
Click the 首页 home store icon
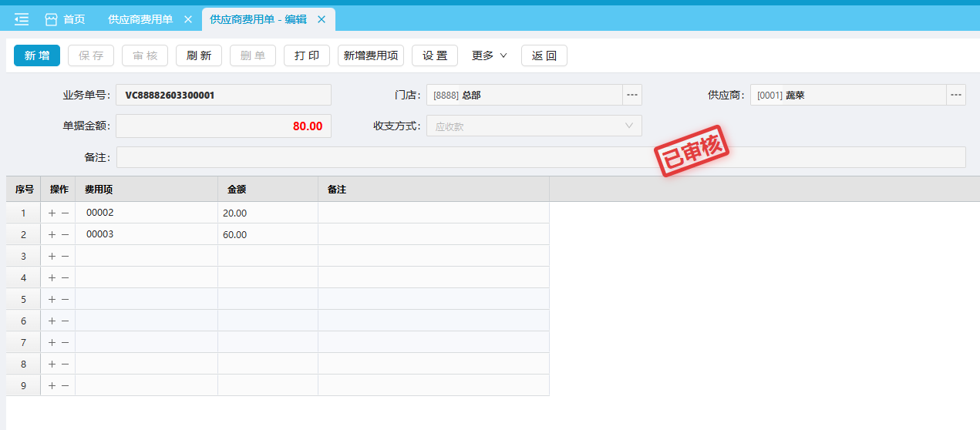coord(52,19)
